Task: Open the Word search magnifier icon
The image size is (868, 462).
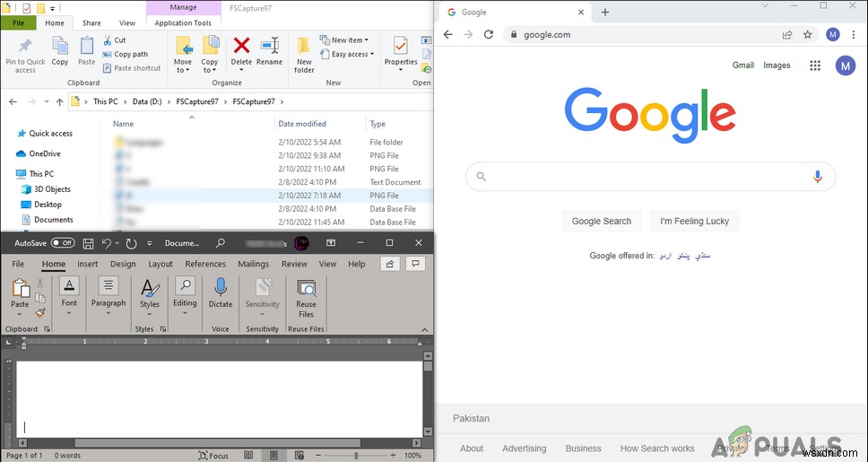Action: (221, 242)
